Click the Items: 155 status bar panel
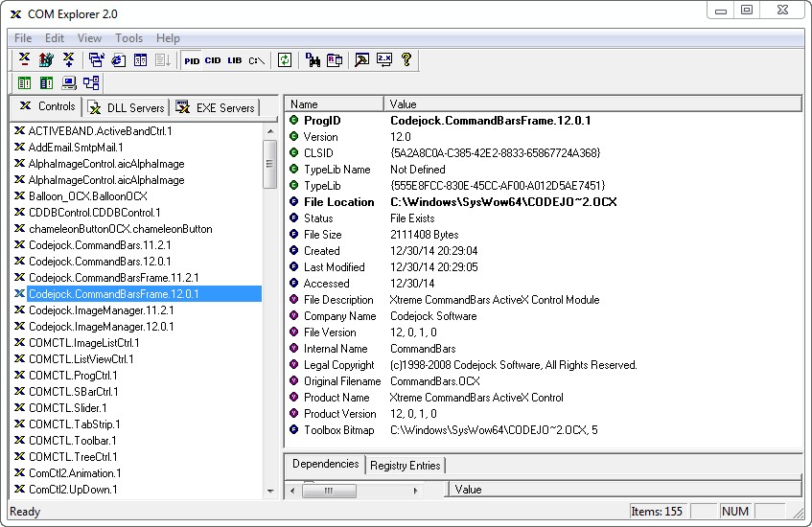Screen dimensions: 812x527 659,512
